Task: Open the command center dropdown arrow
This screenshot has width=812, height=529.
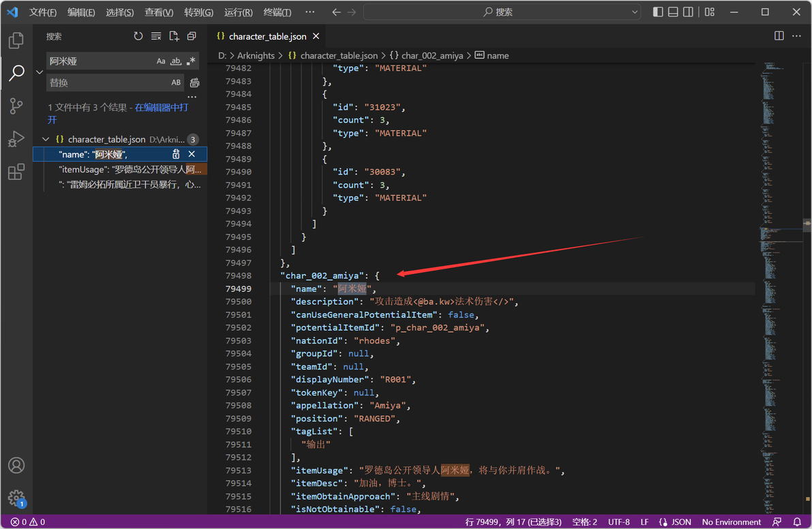Action: tap(635, 12)
